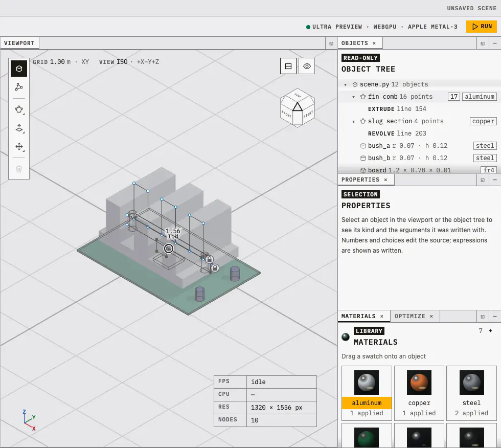Pick the four-arrow move tool
The width and height of the screenshot is (501, 448).
[x=19, y=147]
